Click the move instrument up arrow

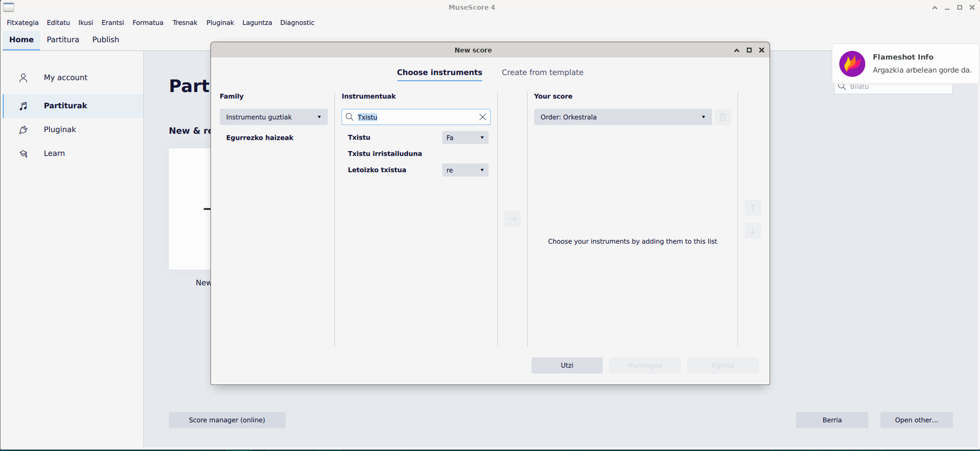click(x=753, y=208)
